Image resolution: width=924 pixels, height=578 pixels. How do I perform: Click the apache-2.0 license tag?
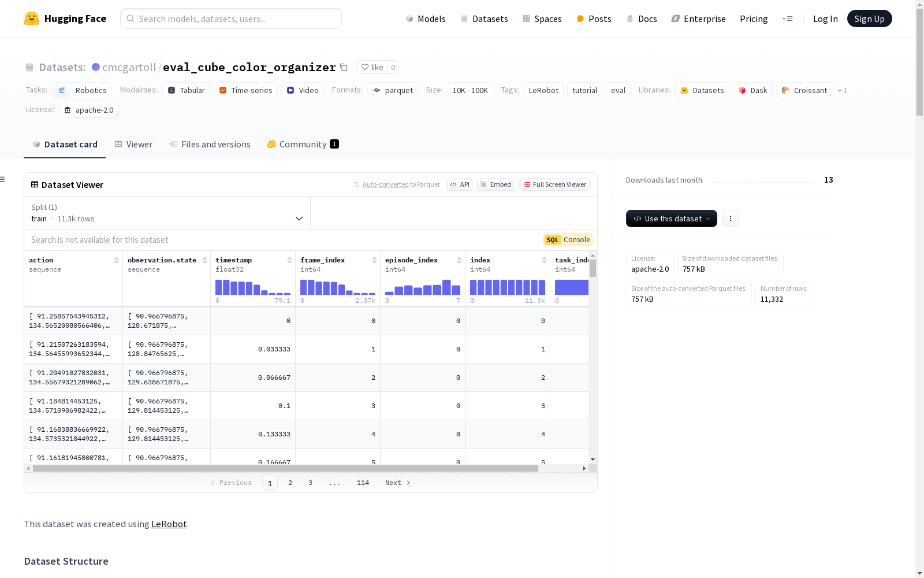pos(89,110)
